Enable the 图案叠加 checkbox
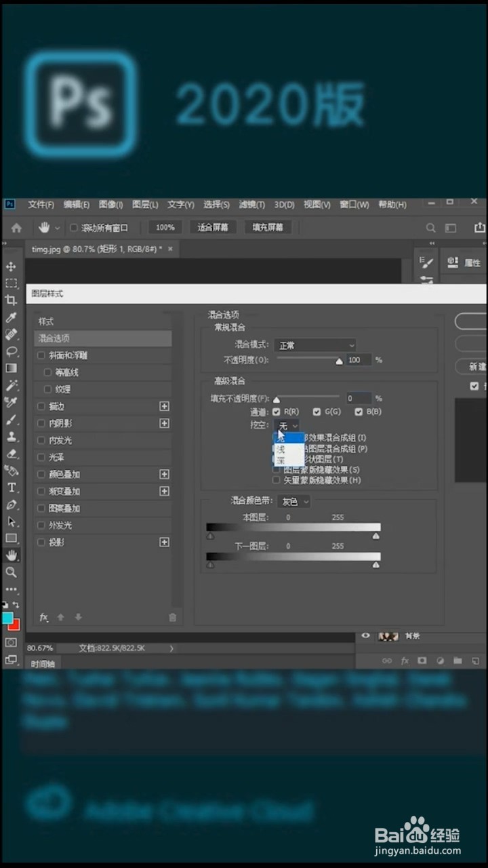Screen dimensions: 488x868 click(x=41, y=508)
